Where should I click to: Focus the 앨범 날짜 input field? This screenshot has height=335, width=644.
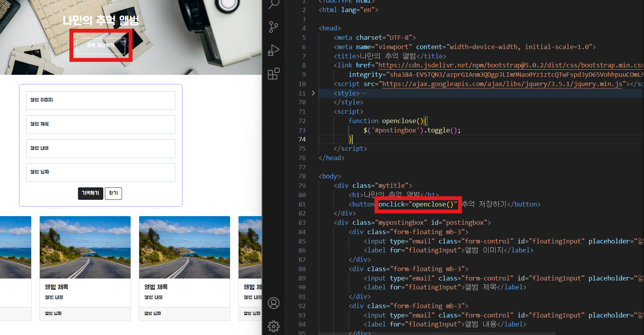coord(101,173)
